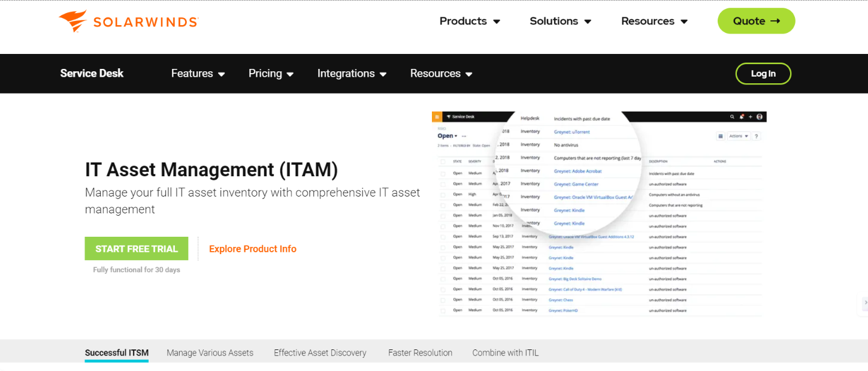The width and height of the screenshot is (868, 371).
Task: Click the Log In button
Action: coord(763,74)
